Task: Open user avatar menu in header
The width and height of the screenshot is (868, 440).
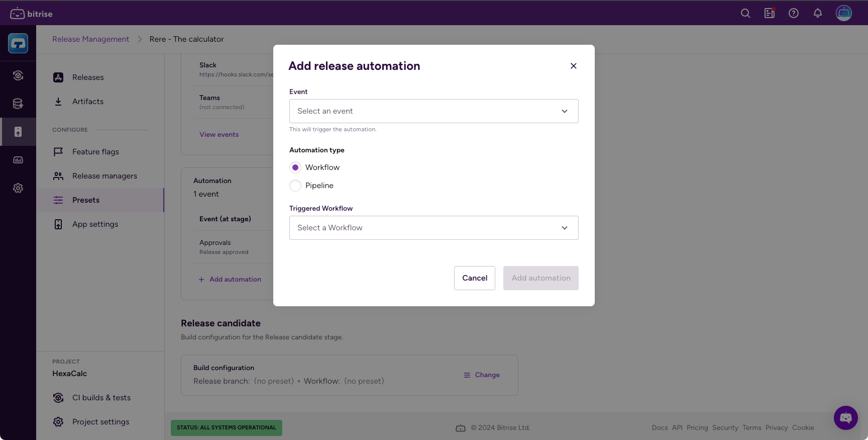Action: (844, 13)
